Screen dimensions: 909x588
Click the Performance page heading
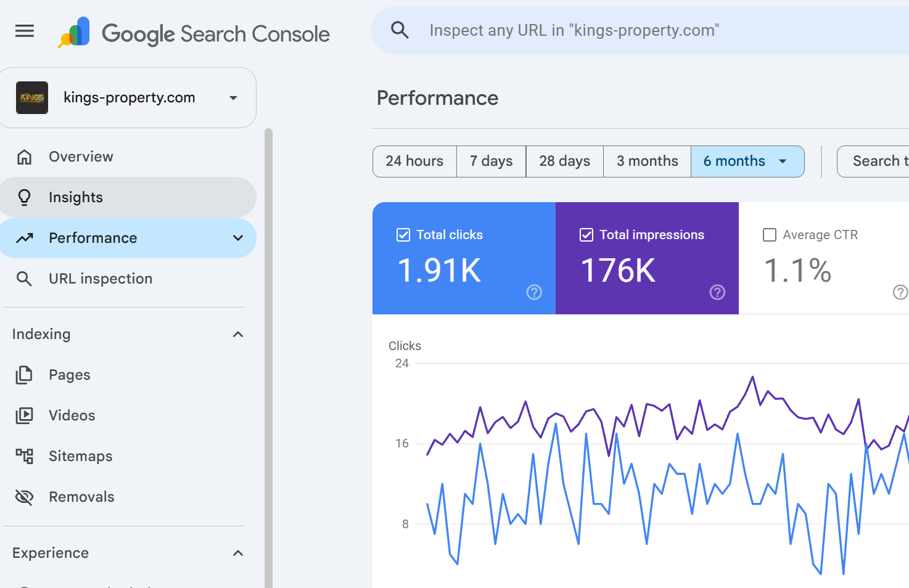(x=438, y=98)
